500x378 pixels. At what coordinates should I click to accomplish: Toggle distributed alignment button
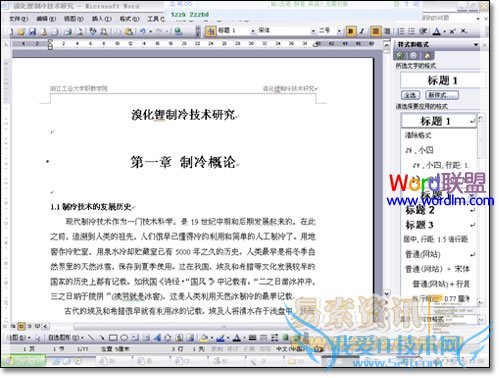pyautogui.click(x=387, y=31)
